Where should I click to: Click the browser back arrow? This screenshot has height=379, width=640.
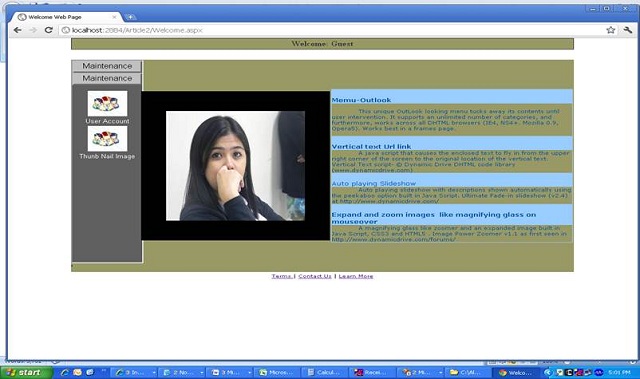(17, 30)
